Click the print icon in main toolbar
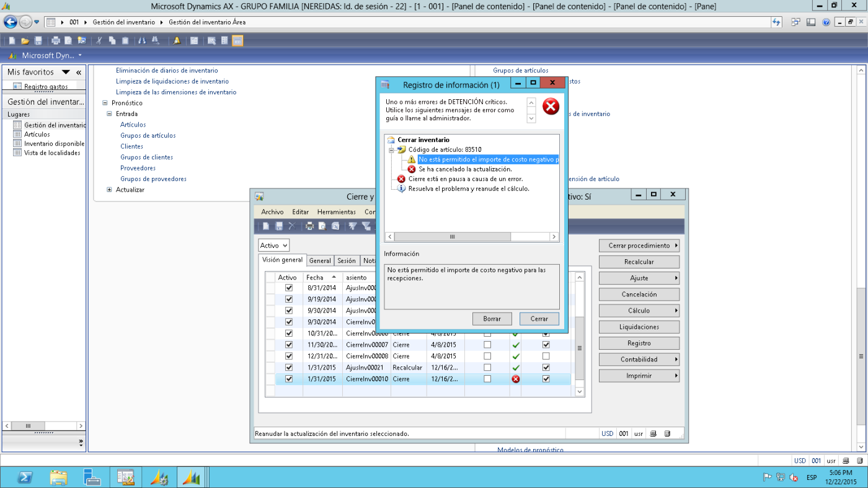Viewport: 868px width, 488px height. coord(55,41)
